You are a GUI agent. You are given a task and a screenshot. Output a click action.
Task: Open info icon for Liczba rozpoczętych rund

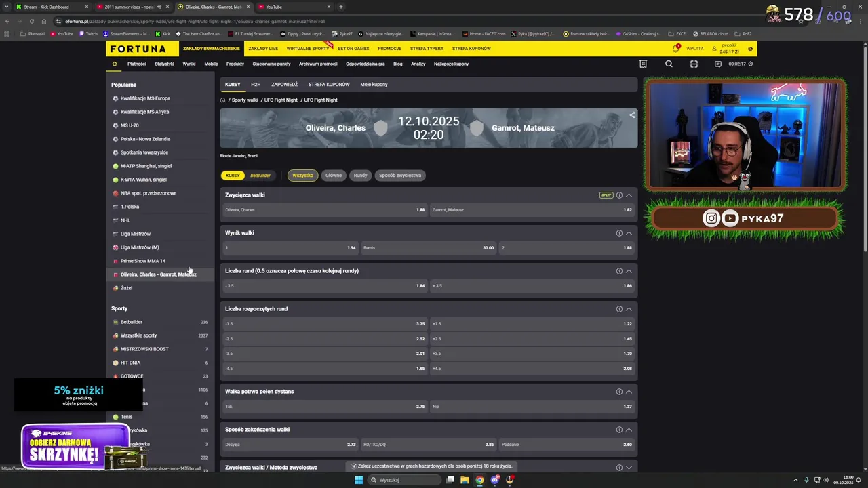click(x=619, y=309)
